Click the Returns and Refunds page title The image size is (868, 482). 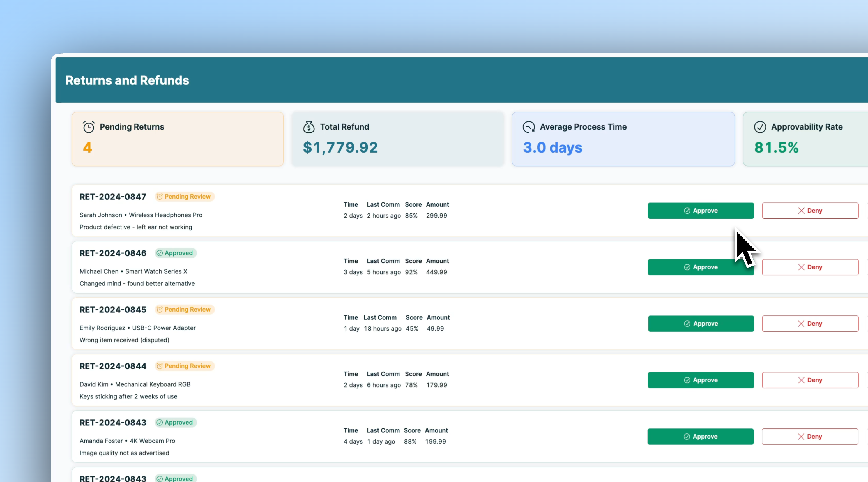click(x=127, y=80)
